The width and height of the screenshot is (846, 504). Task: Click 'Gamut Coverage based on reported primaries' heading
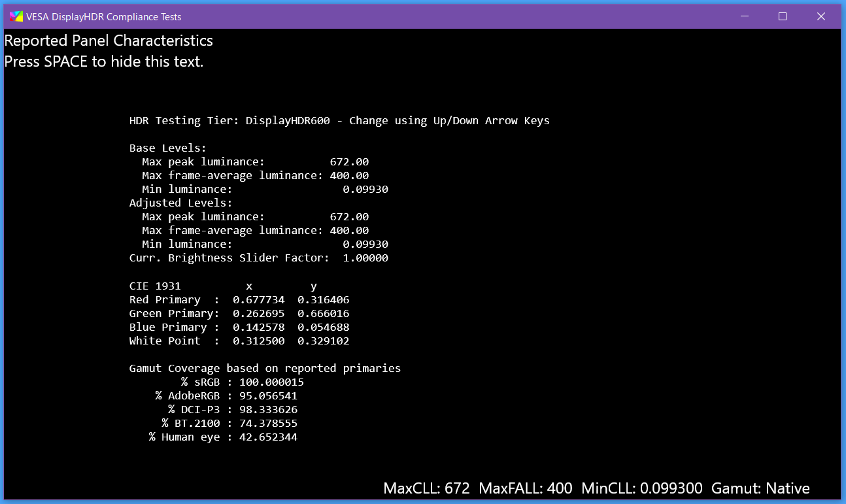pos(265,369)
